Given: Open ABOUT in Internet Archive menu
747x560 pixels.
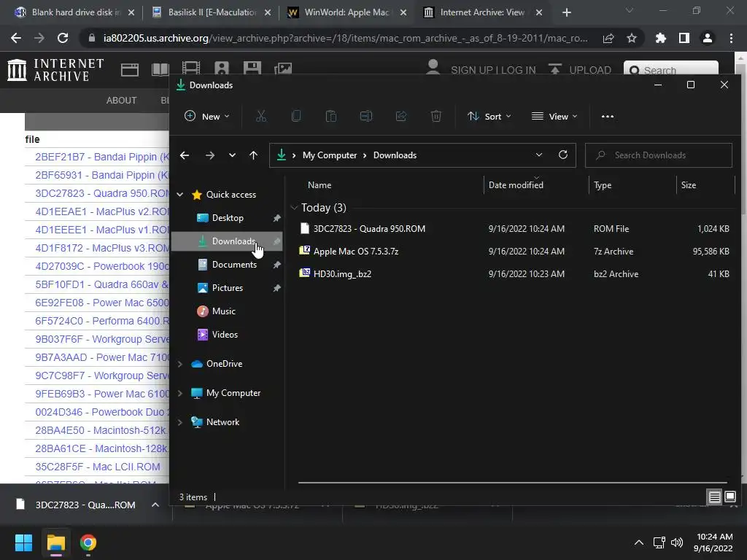Looking at the screenshot, I should (122, 101).
